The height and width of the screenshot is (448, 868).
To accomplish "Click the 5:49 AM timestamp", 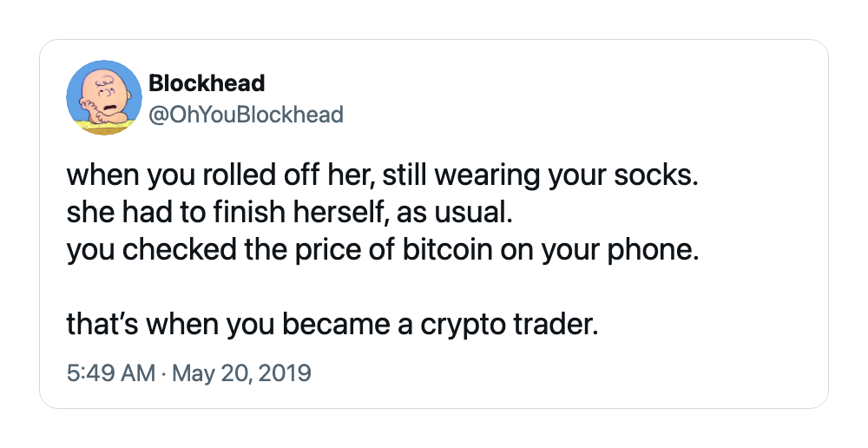I will (111, 372).
